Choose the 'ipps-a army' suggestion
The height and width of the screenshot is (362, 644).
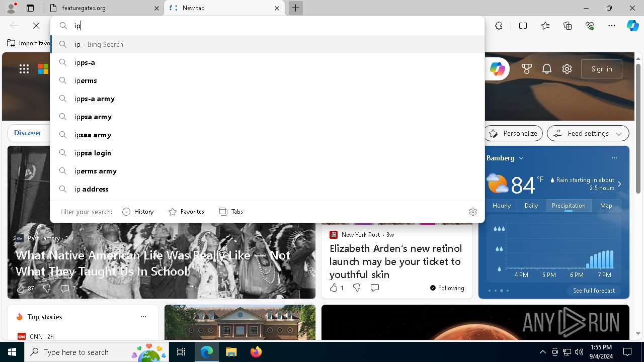point(267,99)
